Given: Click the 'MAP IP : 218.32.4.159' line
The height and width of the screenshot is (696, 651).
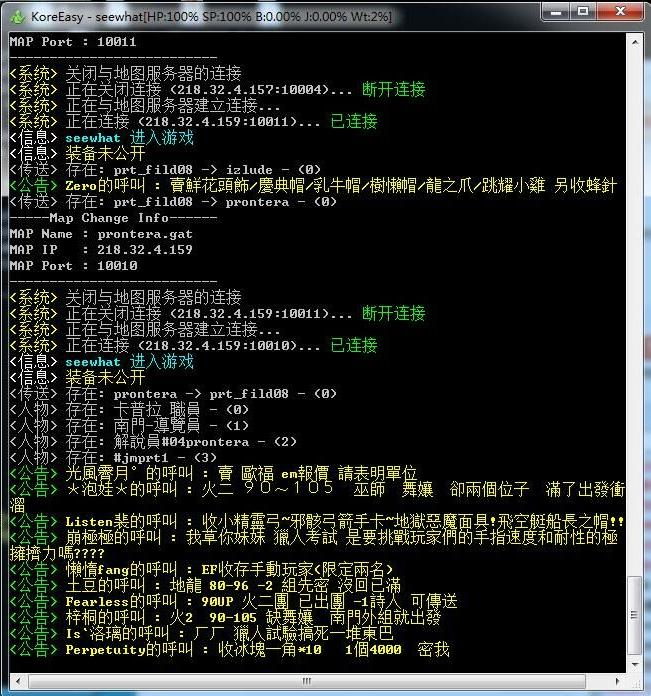Looking at the screenshot, I should 100,250.
